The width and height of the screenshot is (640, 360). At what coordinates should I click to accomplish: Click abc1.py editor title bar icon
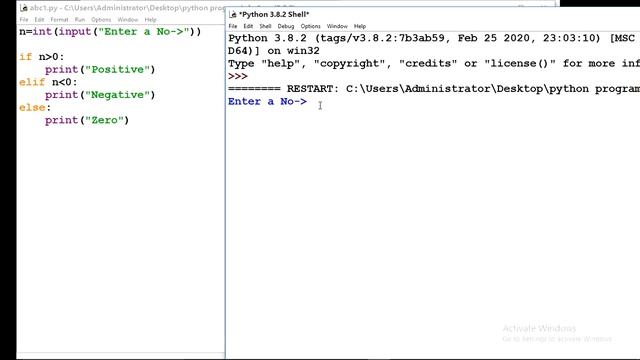point(24,8)
